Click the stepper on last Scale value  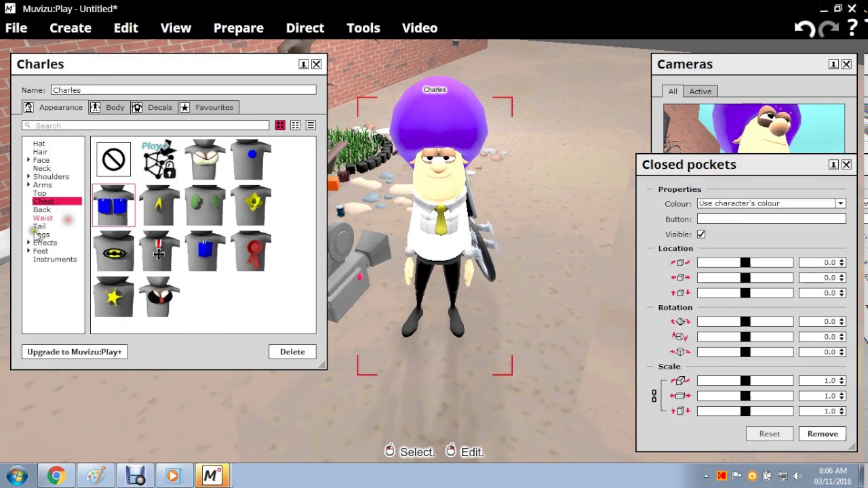(842, 411)
